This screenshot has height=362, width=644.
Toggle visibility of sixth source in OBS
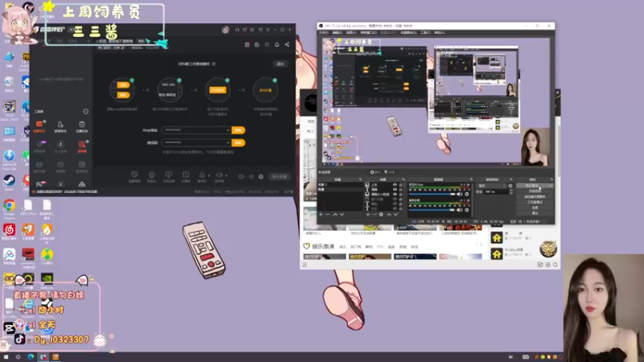click(x=394, y=208)
